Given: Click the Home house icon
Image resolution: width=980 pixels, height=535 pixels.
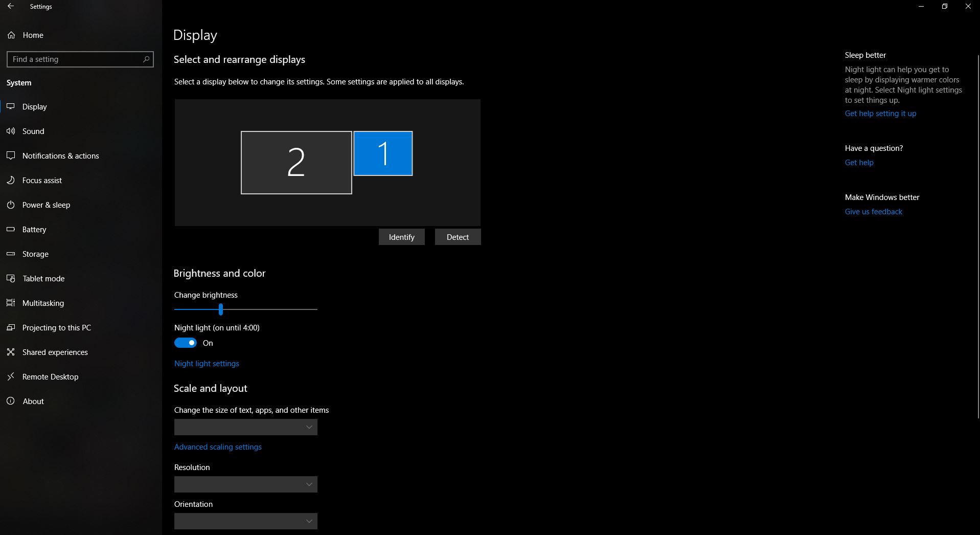Looking at the screenshot, I should coord(11,35).
